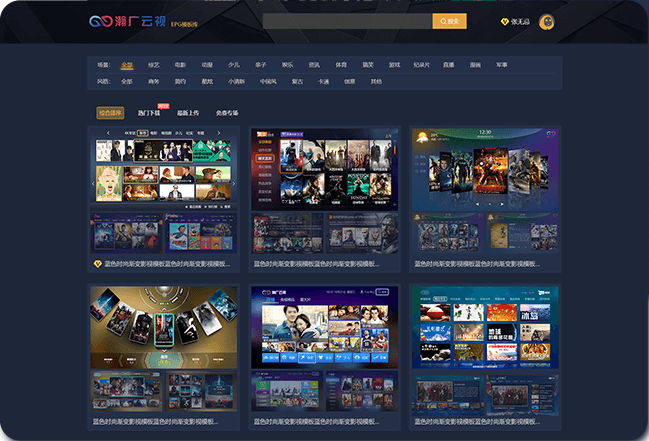Filter scene by 军事

(x=502, y=65)
